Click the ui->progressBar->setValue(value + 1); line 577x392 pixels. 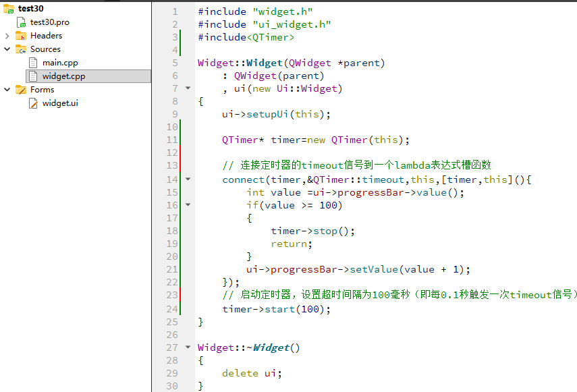(358, 270)
